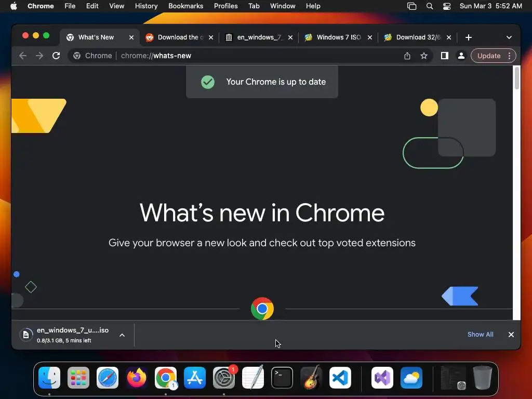532x399 pixels.
Task: Switch to the Download the Reddit tab
Action: 180,37
